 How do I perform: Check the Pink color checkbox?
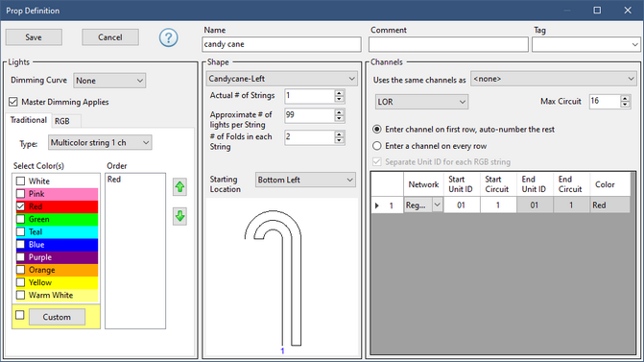click(20, 194)
